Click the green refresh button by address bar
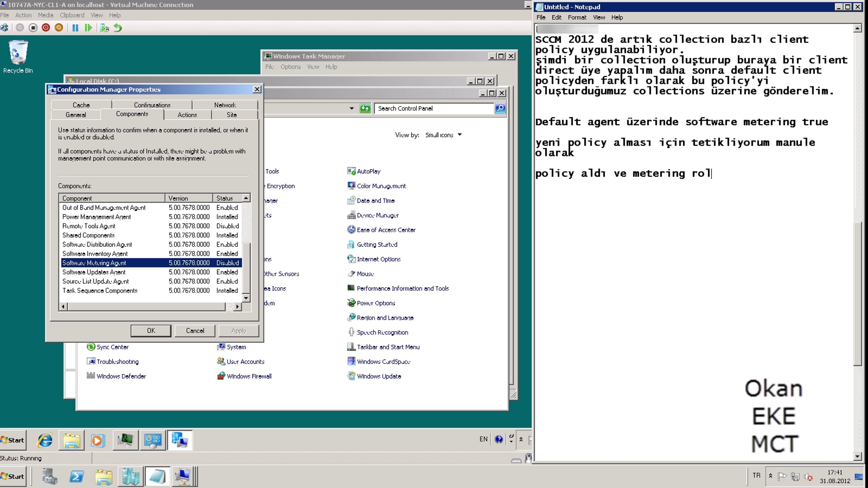The width and height of the screenshot is (868, 488). [365, 108]
